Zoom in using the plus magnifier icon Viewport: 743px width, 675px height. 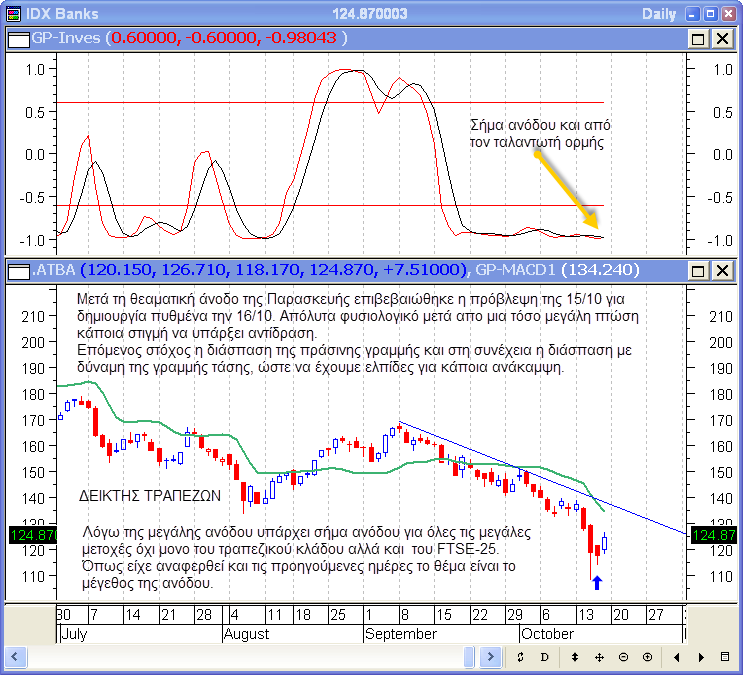(647, 657)
